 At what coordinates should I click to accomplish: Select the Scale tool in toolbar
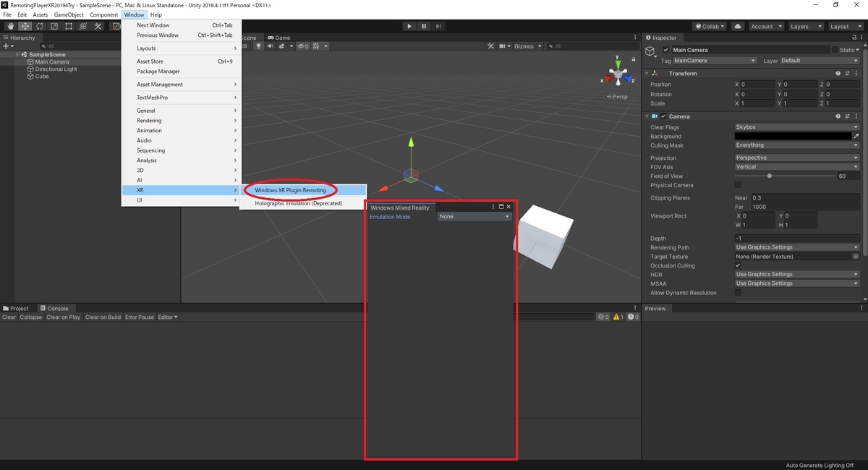tap(54, 26)
